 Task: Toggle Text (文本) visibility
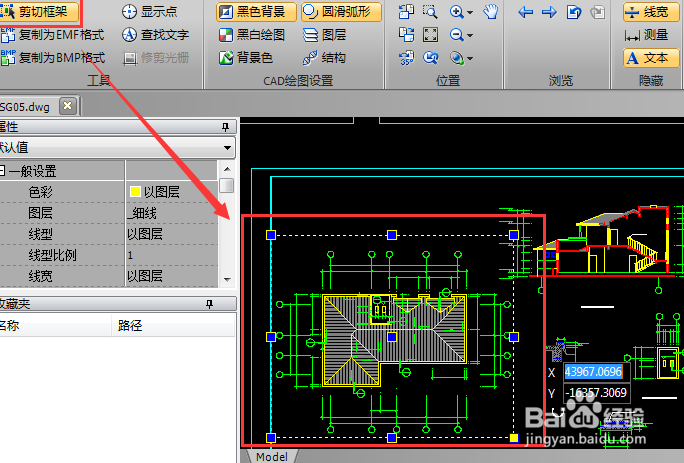[651, 58]
